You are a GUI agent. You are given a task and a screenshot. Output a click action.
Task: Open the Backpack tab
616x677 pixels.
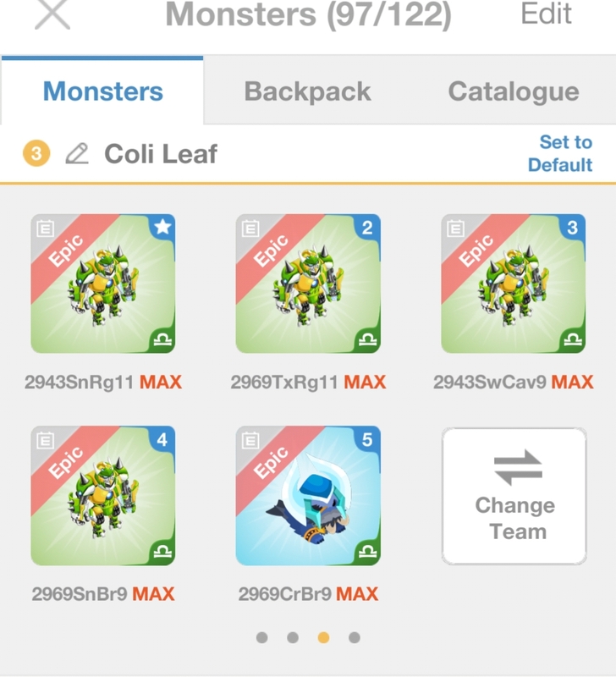click(x=307, y=91)
